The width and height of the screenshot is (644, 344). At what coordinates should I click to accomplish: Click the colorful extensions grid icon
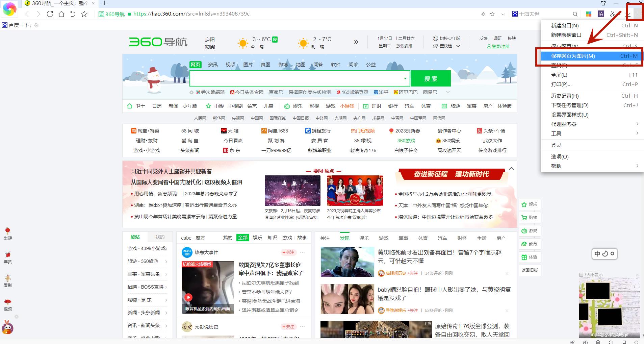[x=589, y=14]
